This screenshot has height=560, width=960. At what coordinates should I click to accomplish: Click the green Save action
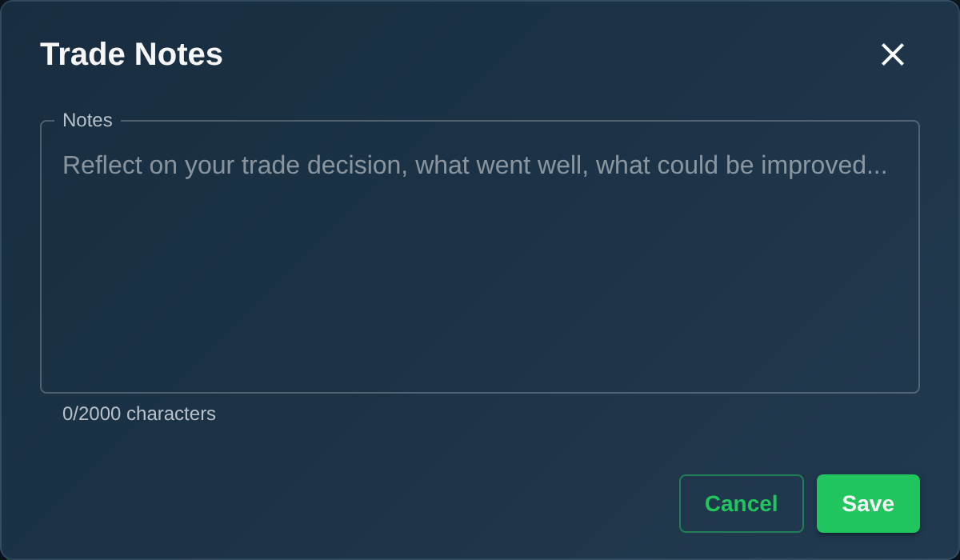tap(868, 503)
